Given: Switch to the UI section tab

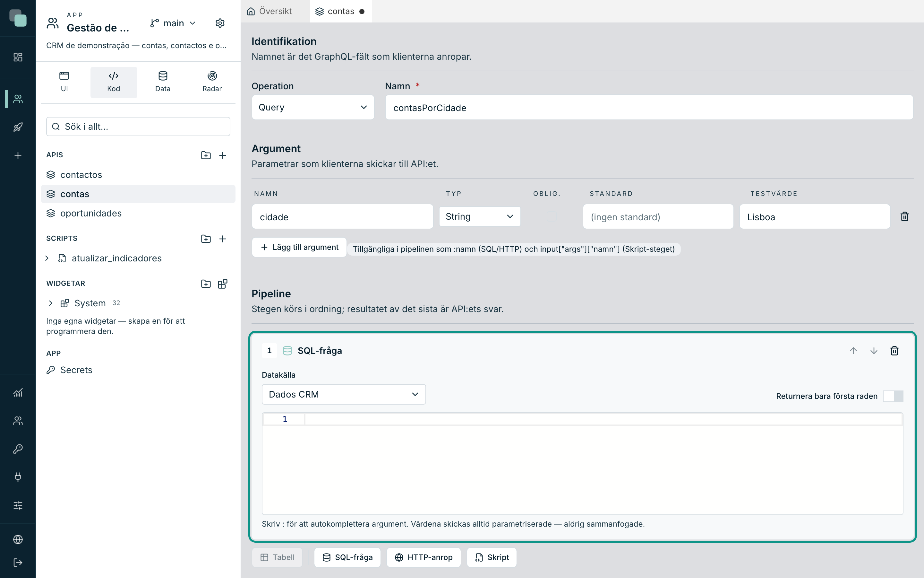Looking at the screenshot, I should (64, 82).
